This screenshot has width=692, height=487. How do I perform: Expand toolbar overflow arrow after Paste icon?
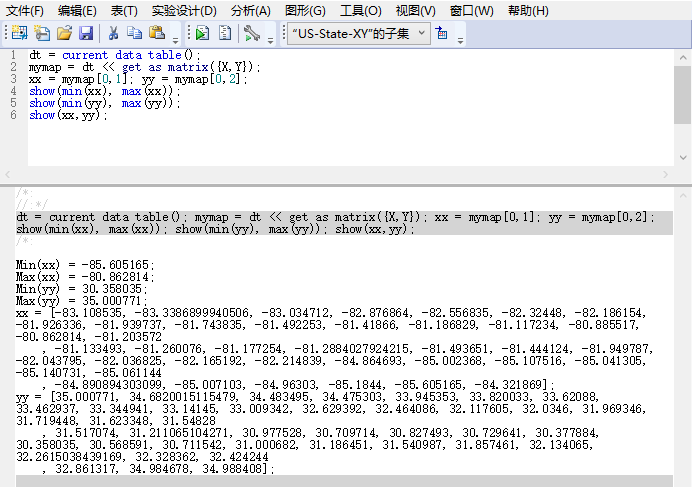pyautogui.click(x=176, y=38)
